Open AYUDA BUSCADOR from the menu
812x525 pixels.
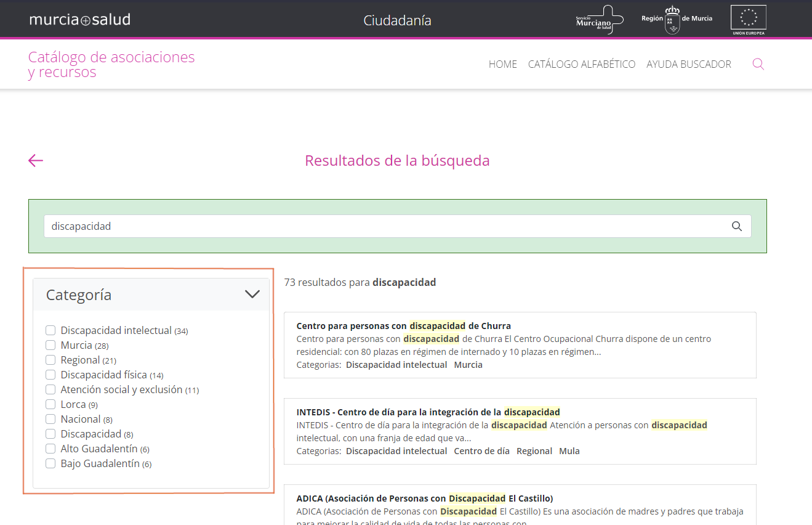click(x=688, y=63)
